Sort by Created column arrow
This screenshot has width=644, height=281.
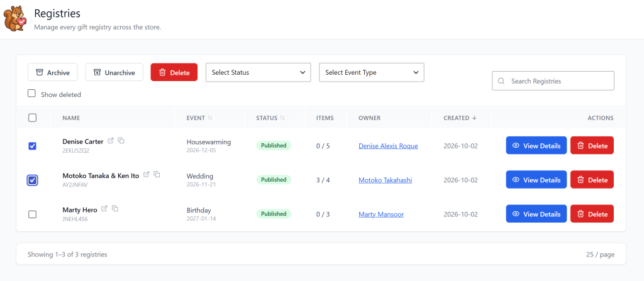pos(474,118)
